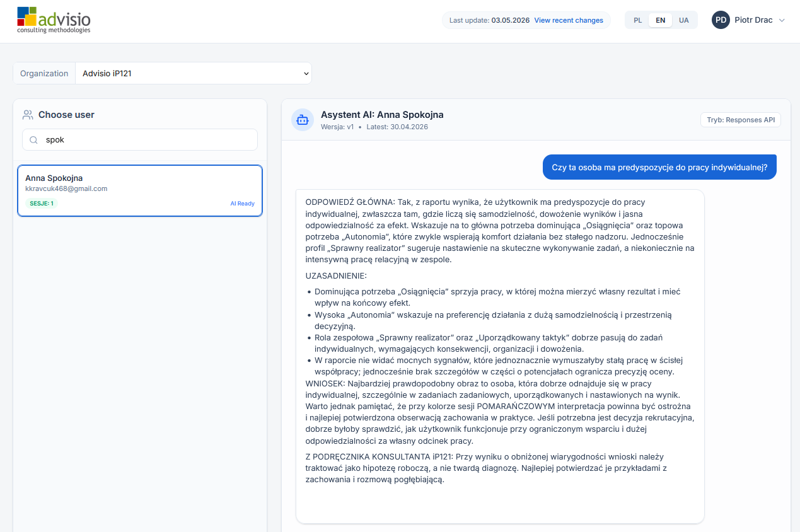Click the search magnifier icon
The height and width of the screenshot is (532, 800).
point(34,140)
